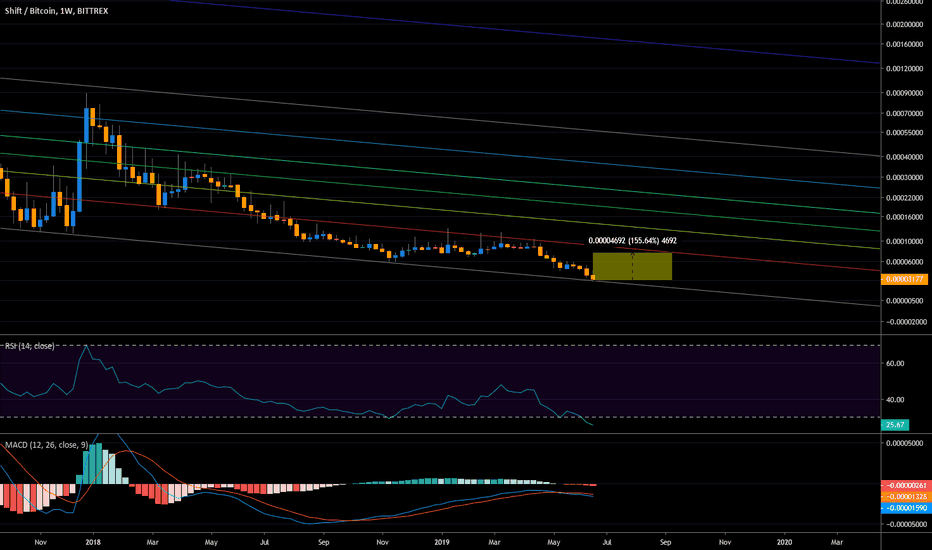Click the 0.00055000 price axis label
Viewport: 932px width, 550px height.
905,133
